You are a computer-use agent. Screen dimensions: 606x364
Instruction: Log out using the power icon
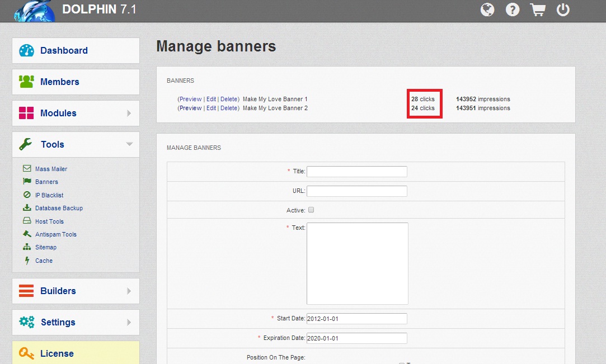(x=563, y=10)
